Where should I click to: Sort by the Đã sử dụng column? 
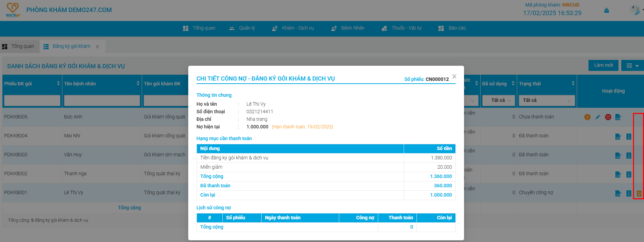[x=513, y=83]
